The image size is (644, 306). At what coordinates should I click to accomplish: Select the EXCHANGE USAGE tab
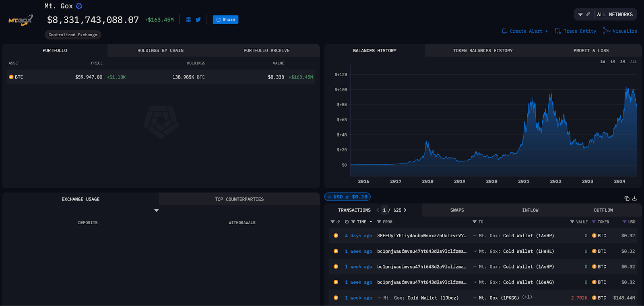tap(80, 199)
